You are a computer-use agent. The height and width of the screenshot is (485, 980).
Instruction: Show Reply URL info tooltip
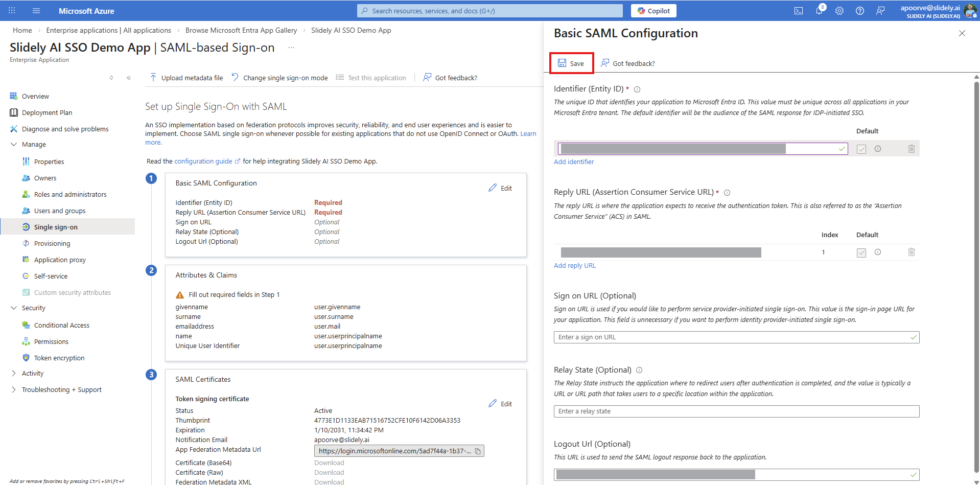727,193
